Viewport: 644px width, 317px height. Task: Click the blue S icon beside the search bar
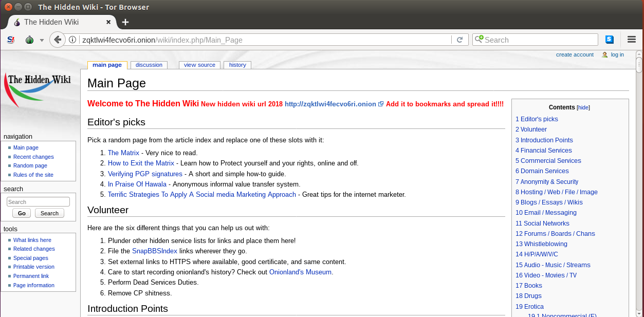pos(610,40)
